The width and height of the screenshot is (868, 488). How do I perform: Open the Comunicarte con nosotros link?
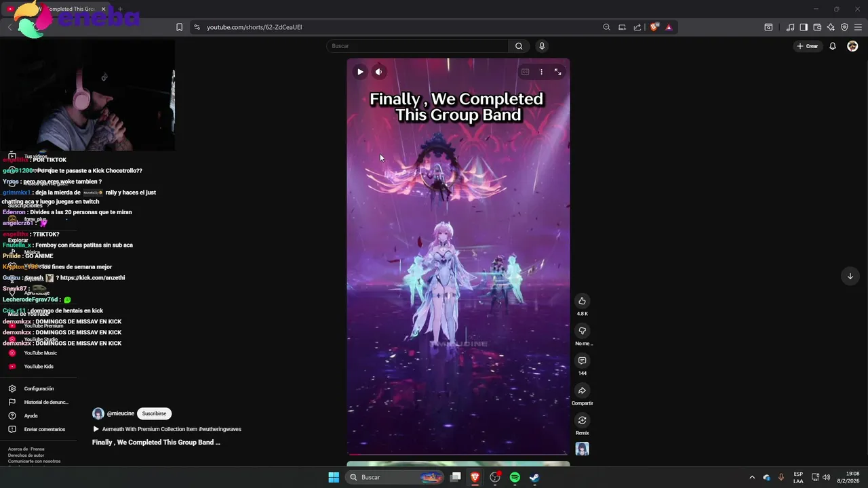click(34, 462)
